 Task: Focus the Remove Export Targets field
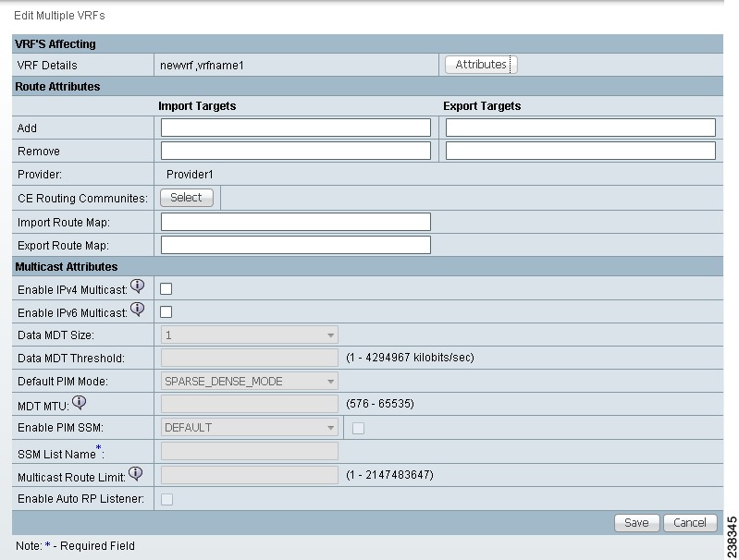[581, 151]
